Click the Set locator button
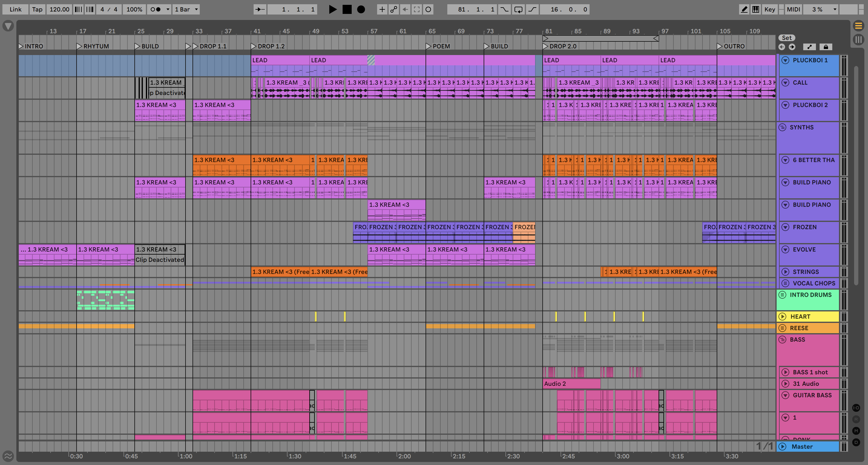Image resolution: width=868 pixels, height=465 pixels. 787,38
